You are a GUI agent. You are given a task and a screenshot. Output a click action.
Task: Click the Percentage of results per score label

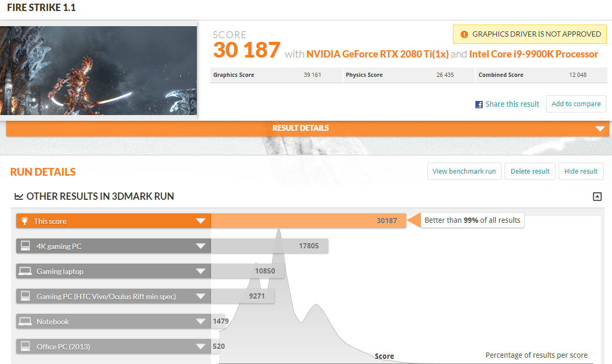[x=536, y=355]
